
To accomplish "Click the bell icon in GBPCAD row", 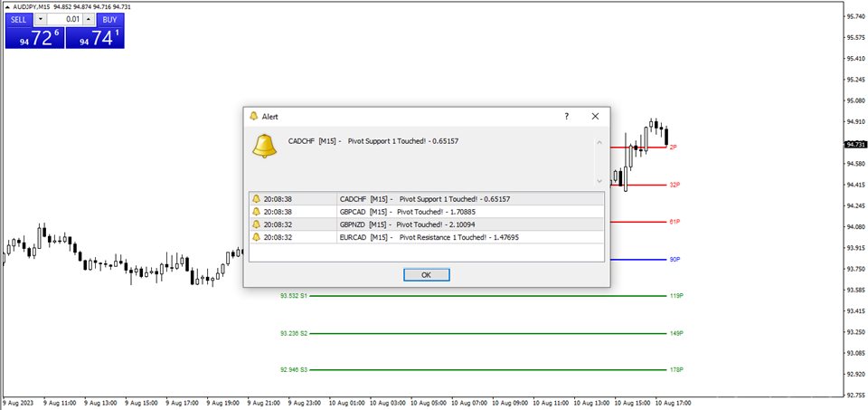I will pyautogui.click(x=256, y=211).
